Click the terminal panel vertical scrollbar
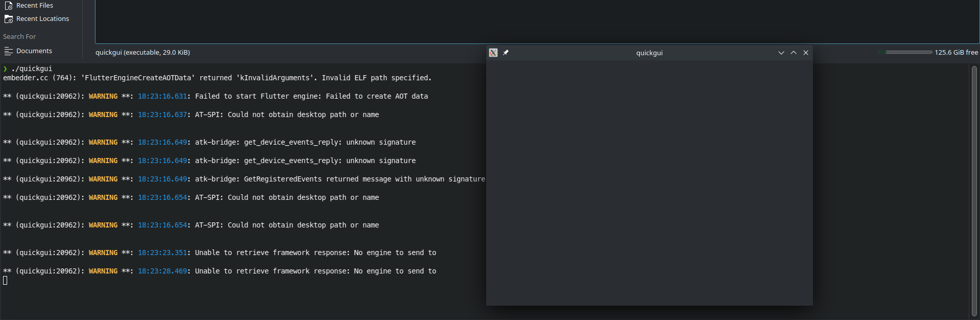 click(974, 191)
